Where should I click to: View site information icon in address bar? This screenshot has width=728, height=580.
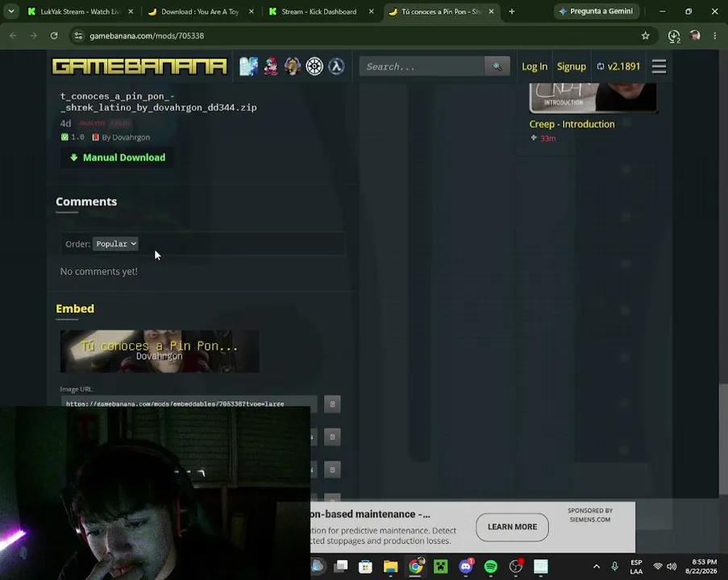[78, 35]
